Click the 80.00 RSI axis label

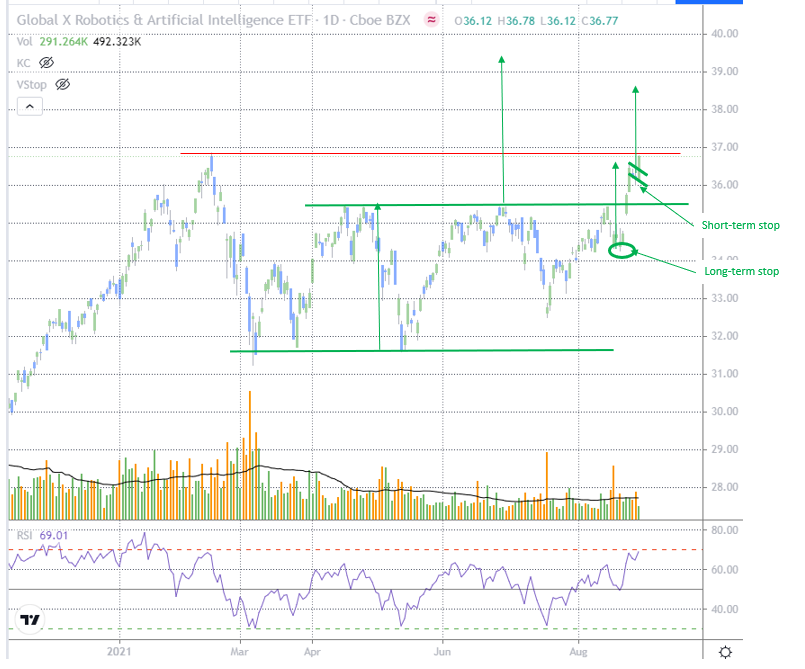pos(725,530)
